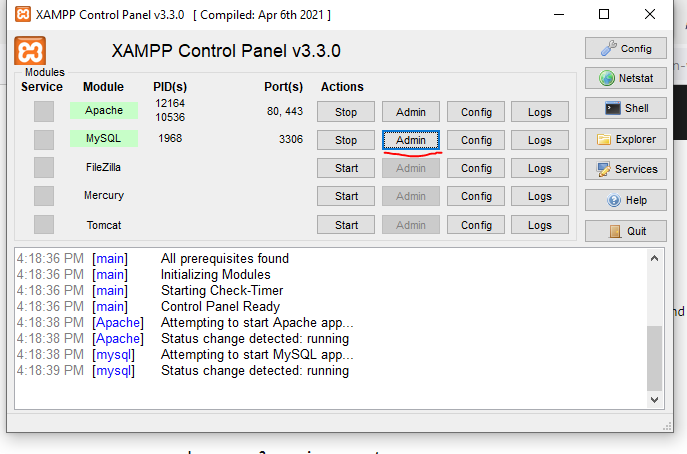Screen dimensions: 687x454
Task: Click the XAMPP title bar icon
Action: point(23,14)
